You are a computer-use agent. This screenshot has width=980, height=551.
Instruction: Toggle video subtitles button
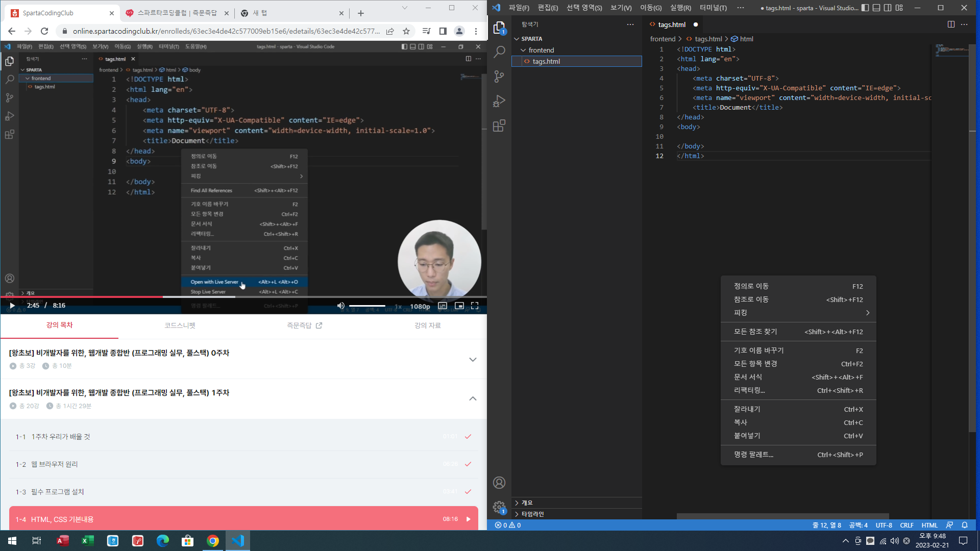(443, 306)
